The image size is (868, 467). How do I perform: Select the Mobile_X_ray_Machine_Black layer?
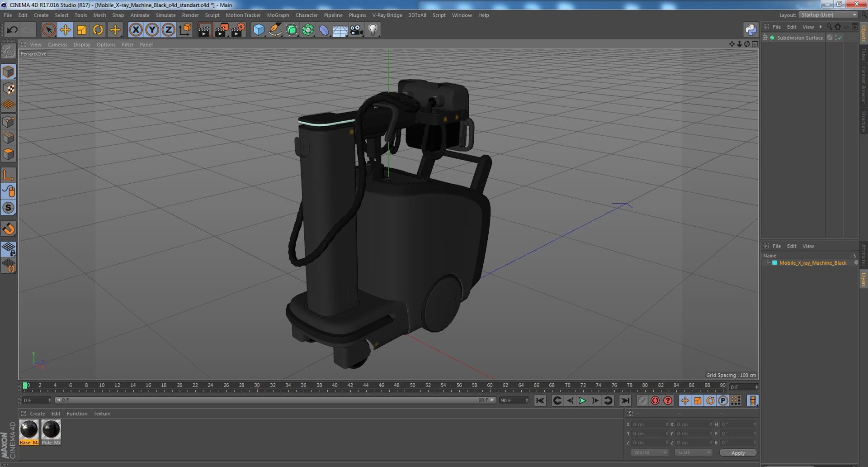click(x=812, y=263)
